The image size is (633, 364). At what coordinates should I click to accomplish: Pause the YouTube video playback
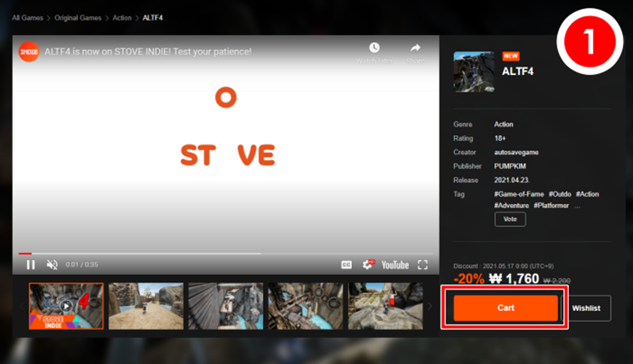pos(30,264)
